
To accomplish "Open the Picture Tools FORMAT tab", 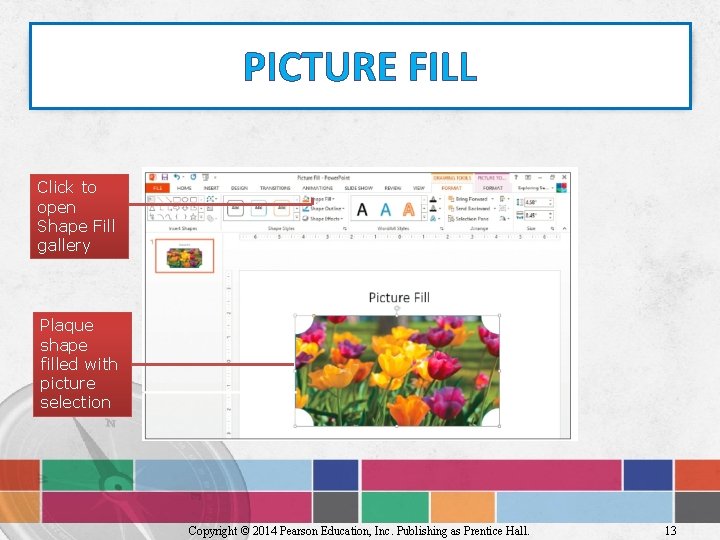I will click(x=493, y=188).
